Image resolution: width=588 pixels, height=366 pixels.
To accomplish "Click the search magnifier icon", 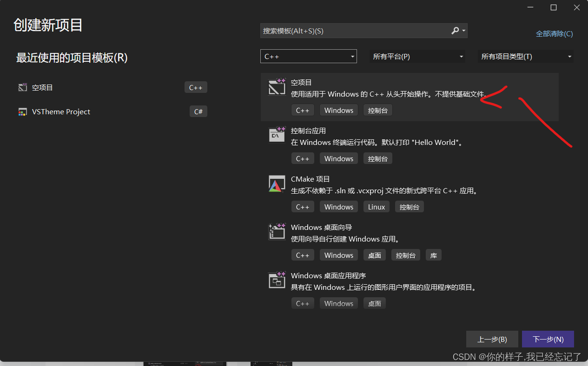I will (455, 31).
